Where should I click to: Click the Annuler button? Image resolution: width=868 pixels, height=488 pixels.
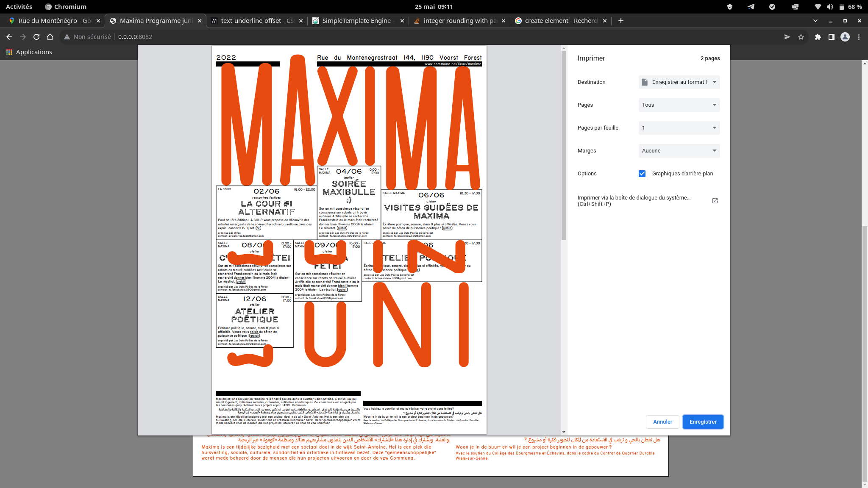point(662,422)
